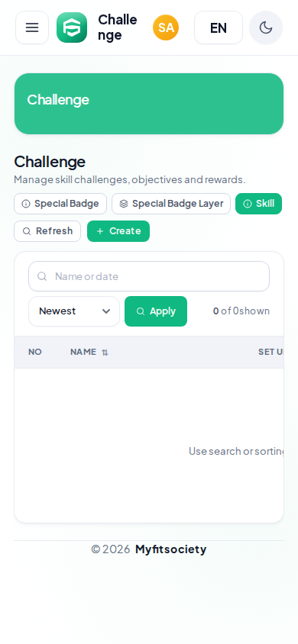
Task: Sort by NAME column arrows
Action: click(x=105, y=353)
